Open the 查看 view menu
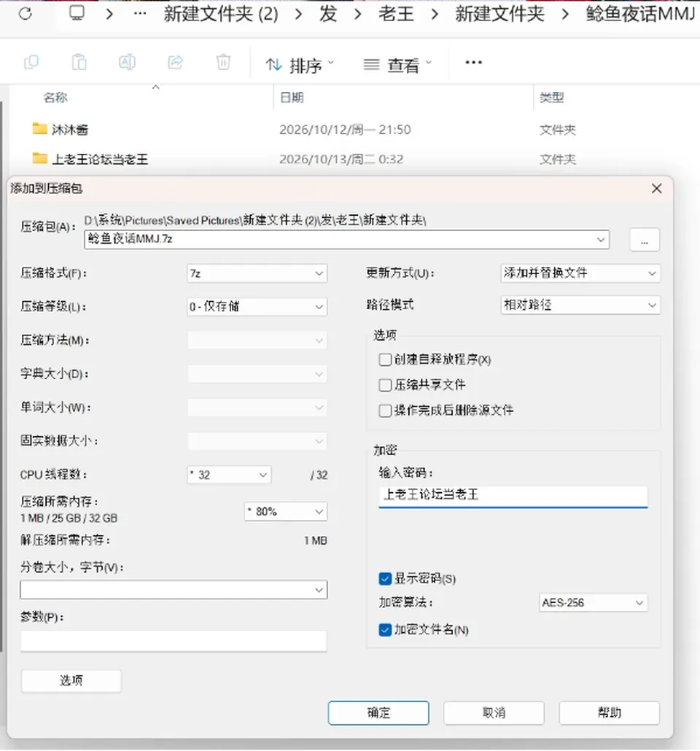This screenshot has height=751, width=700. (x=397, y=65)
